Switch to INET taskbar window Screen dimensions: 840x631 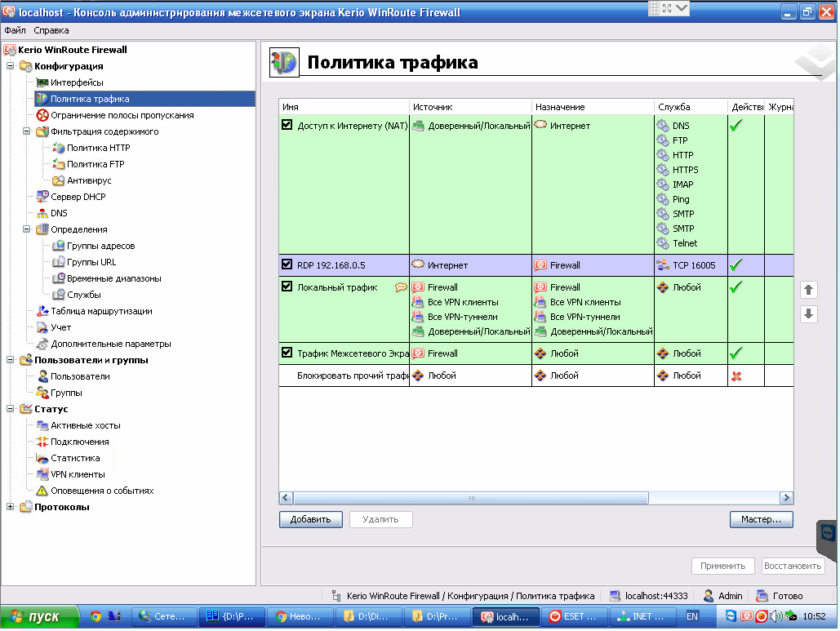click(643, 616)
